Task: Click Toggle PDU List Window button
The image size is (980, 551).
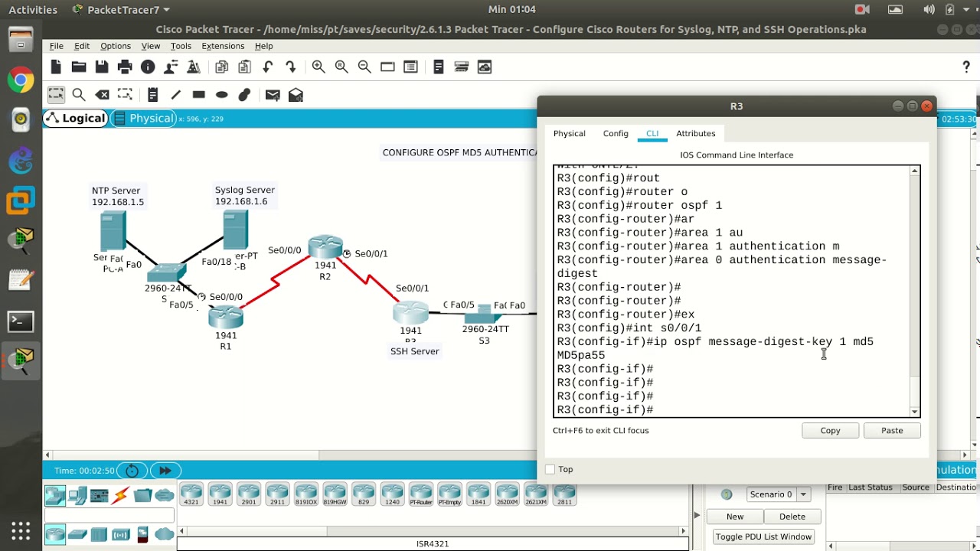Action: click(x=763, y=536)
